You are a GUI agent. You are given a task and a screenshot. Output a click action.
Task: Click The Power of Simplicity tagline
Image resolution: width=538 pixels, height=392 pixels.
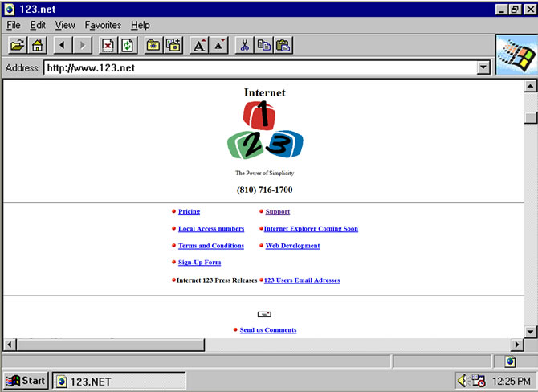[x=264, y=173]
